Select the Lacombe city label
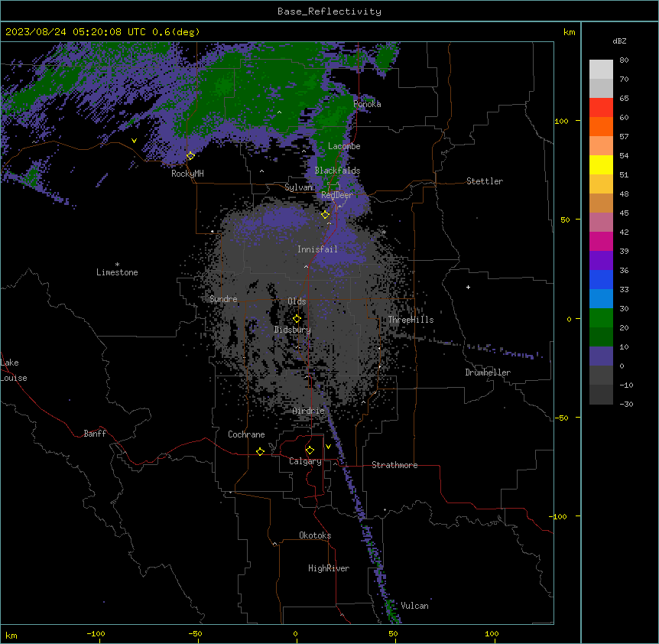Viewport: 659px width, 644px height. click(x=344, y=146)
